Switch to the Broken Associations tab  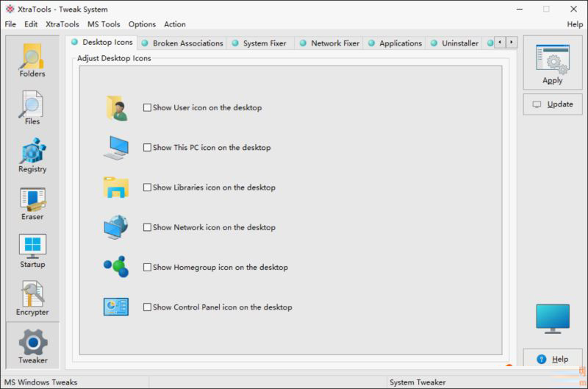click(x=182, y=43)
